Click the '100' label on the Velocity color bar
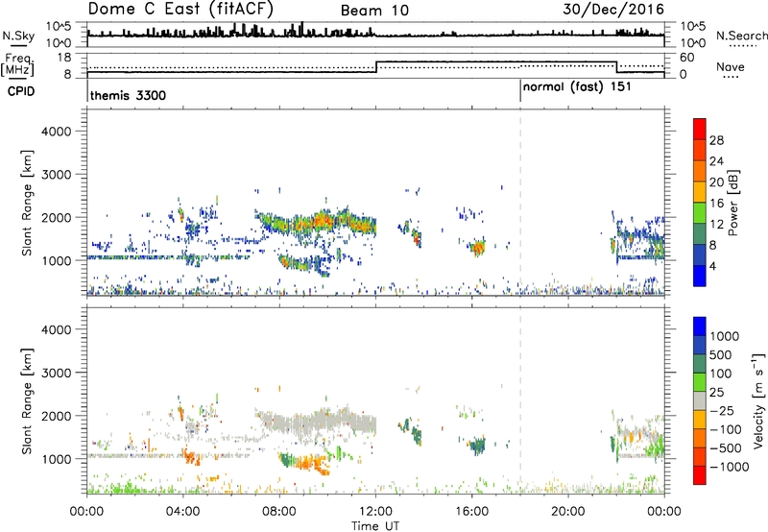Viewport: 768px width, 532px height. [720, 374]
